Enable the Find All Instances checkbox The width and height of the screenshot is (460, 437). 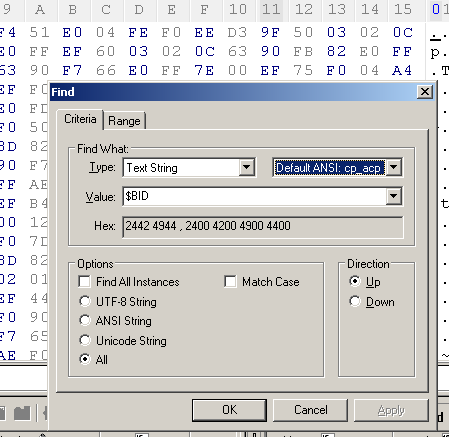(x=84, y=282)
